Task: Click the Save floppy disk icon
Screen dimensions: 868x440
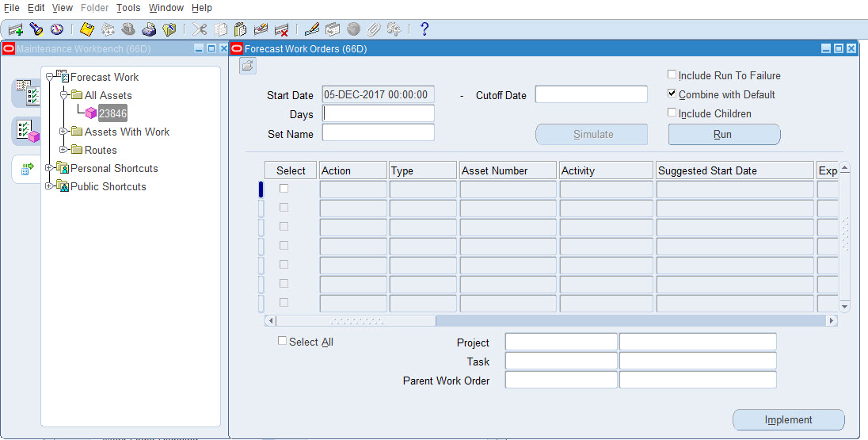Action: point(87,29)
